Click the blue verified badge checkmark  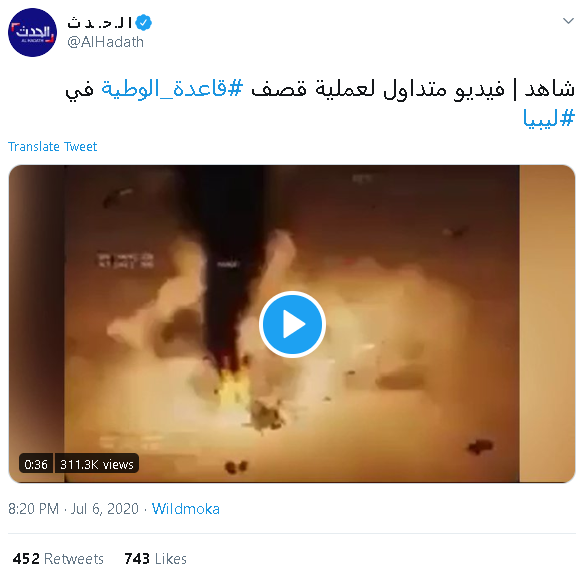[143, 22]
